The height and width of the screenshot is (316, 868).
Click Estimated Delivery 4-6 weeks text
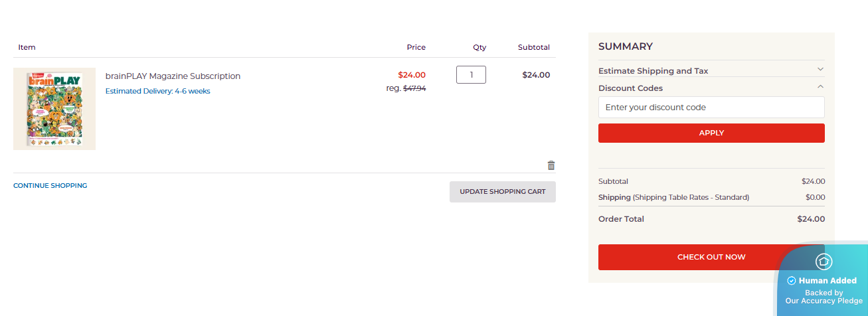[157, 92]
